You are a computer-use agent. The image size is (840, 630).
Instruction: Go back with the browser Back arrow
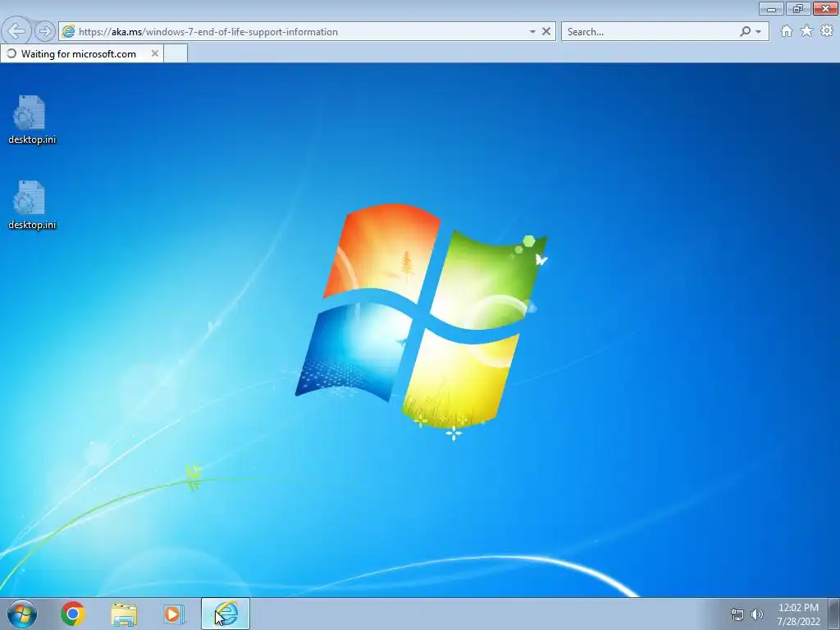point(16,31)
